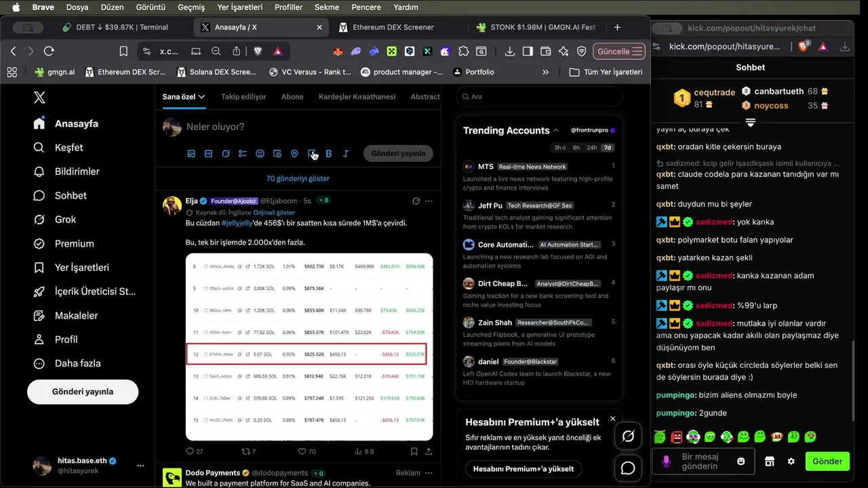The width and height of the screenshot is (868, 488).
Task: Open floating Grok button
Action: (628, 436)
